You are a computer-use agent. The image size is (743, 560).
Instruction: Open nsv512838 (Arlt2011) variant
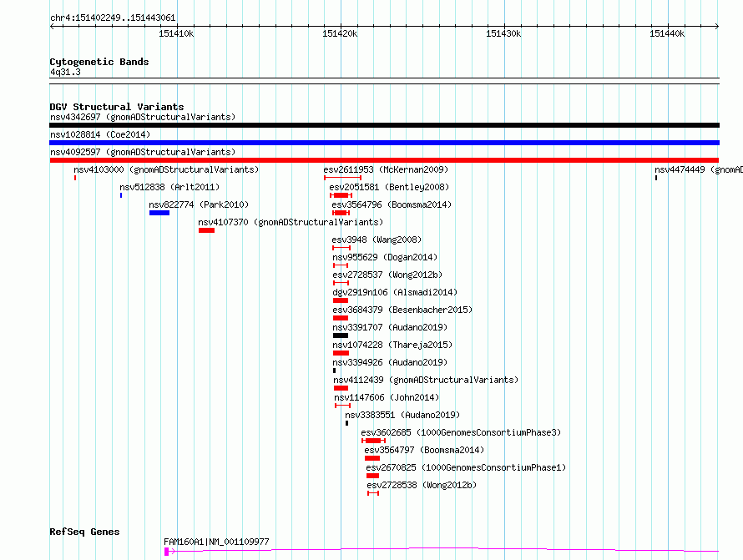point(169,187)
